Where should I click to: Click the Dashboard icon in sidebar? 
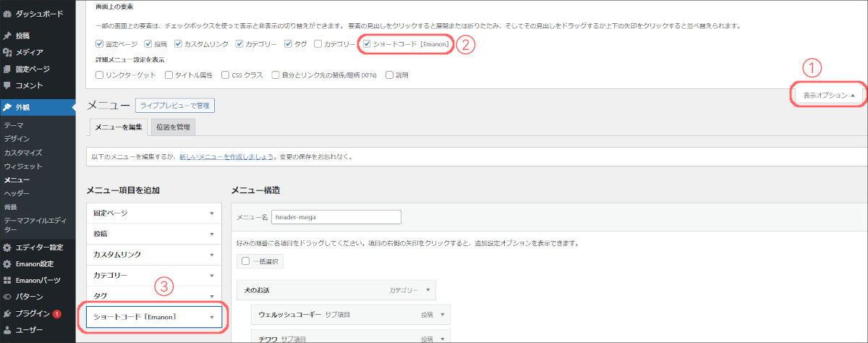[7, 14]
